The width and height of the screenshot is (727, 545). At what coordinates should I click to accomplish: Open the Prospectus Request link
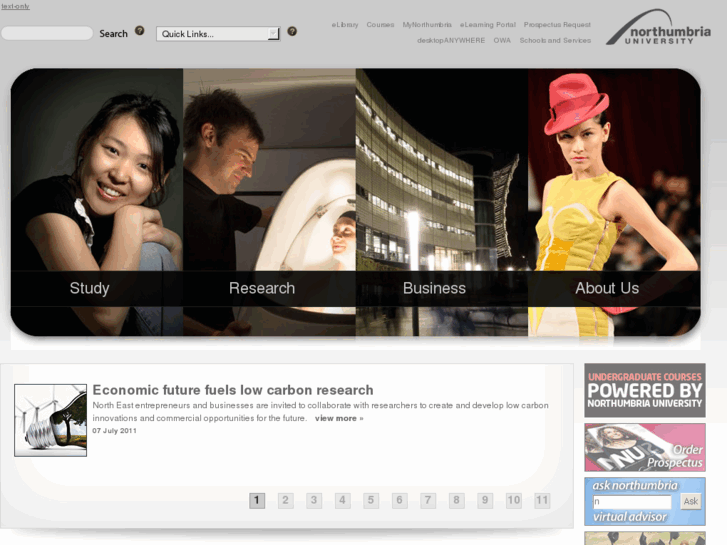click(557, 25)
